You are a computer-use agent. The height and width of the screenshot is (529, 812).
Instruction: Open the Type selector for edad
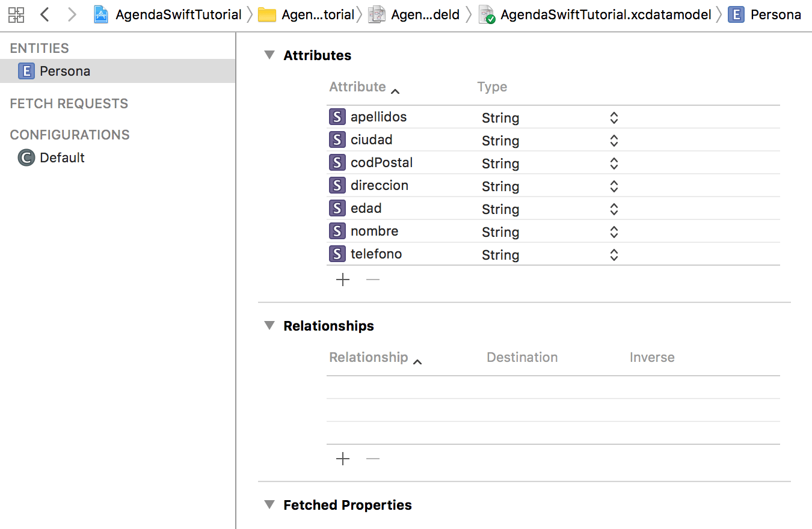pyautogui.click(x=614, y=209)
